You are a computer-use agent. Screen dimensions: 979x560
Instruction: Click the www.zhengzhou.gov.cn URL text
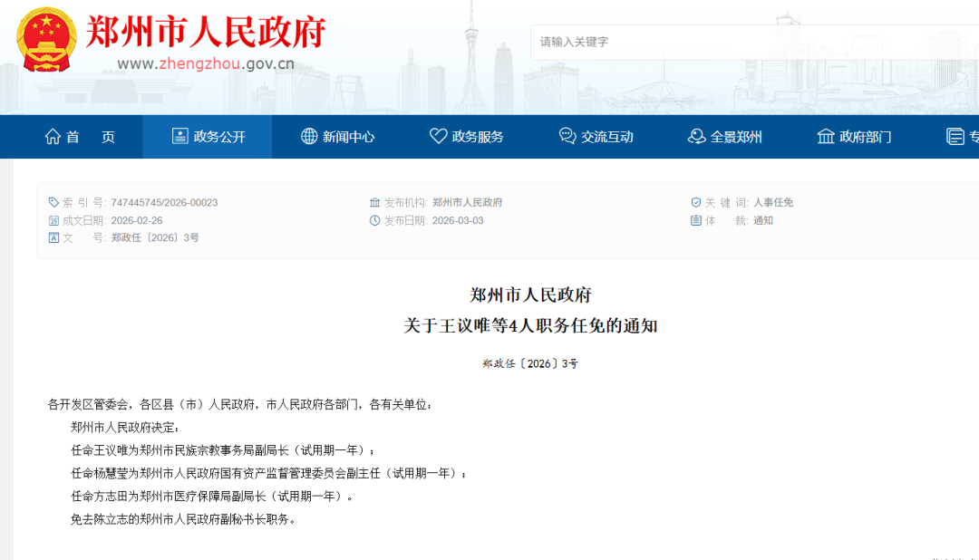206,63
